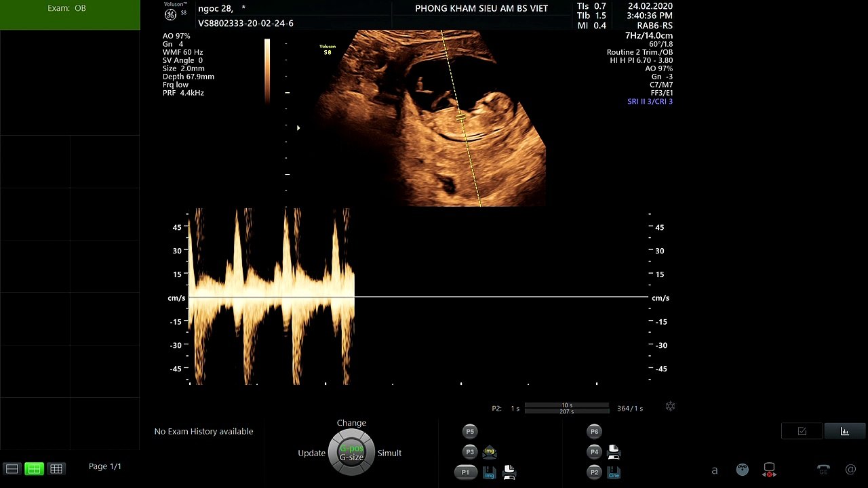The image size is (868, 488).
Task: Click the GE logo in header
Action: click(x=171, y=15)
